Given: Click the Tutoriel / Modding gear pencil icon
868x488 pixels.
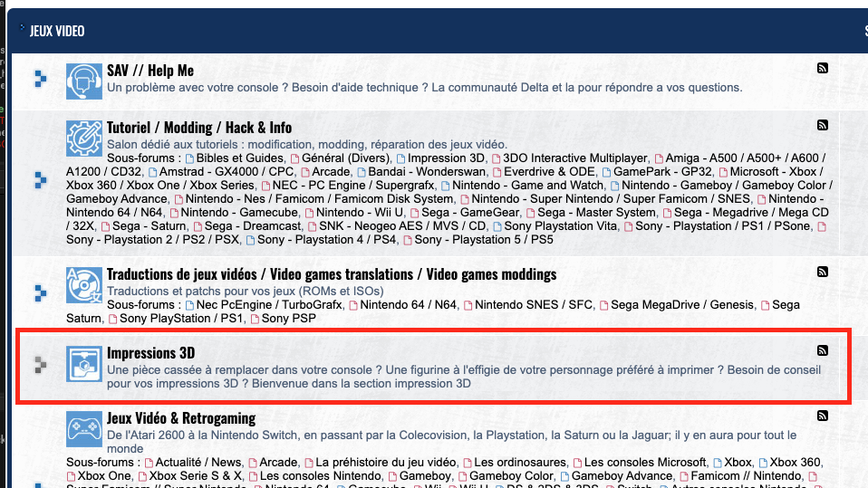Looking at the screenshot, I should point(84,139).
